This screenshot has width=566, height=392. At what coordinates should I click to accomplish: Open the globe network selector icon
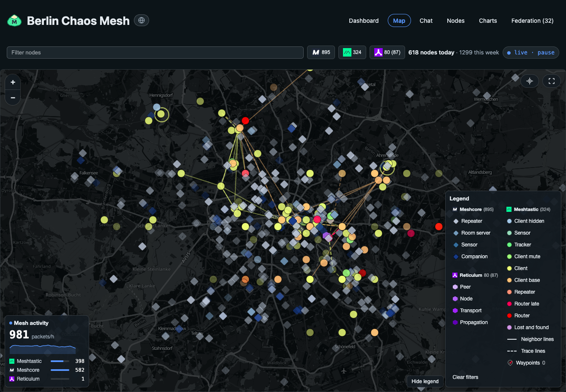[141, 20]
